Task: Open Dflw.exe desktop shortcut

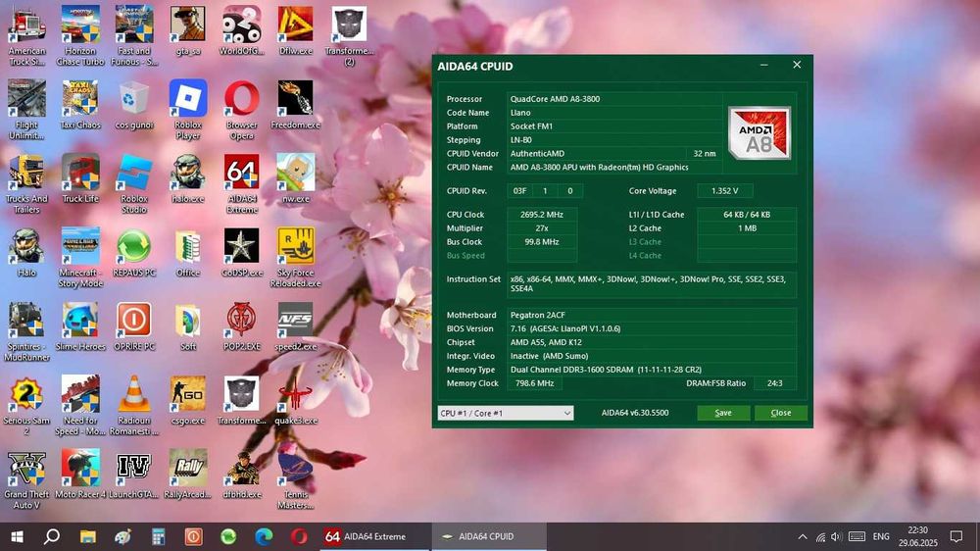Action: point(295,31)
